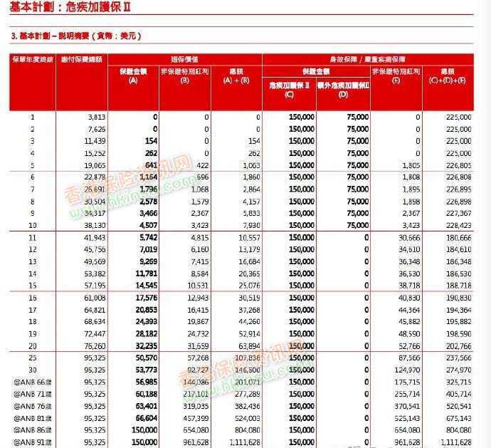Click the '@ANB 66歲' row label
This screenshot has width=491, height=448.
33,382
